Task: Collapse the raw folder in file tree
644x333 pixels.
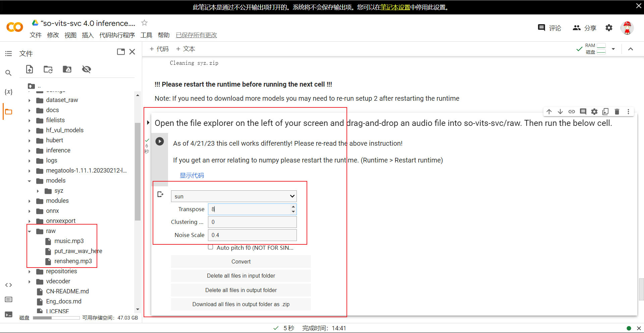Action: tap(30, 231)
